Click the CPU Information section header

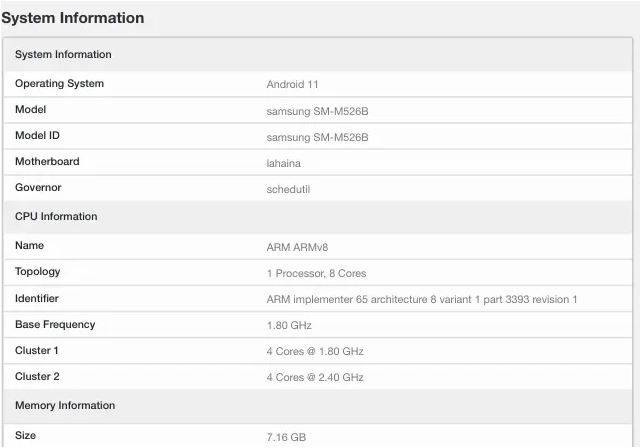pos(56,216)
